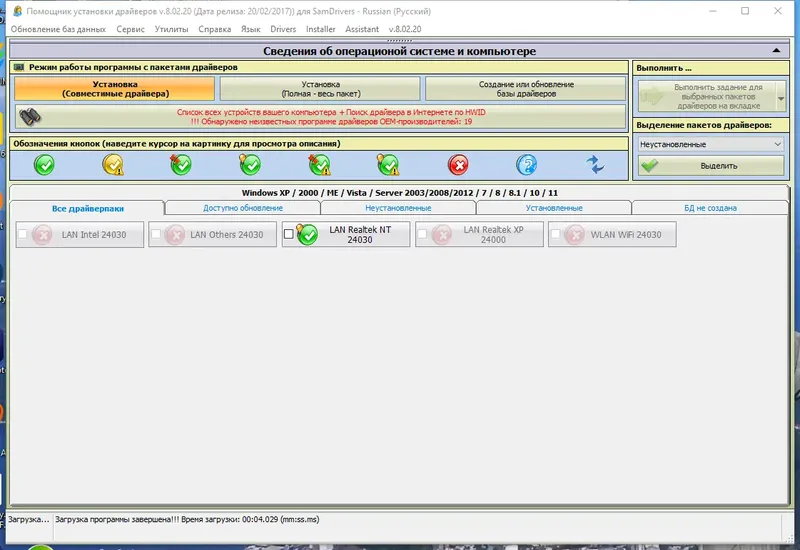Click the LAN Realtek NT 24030 driverpack button
Image resolution: width=800 pixels, height=550 pixels.
pos(346,235)
